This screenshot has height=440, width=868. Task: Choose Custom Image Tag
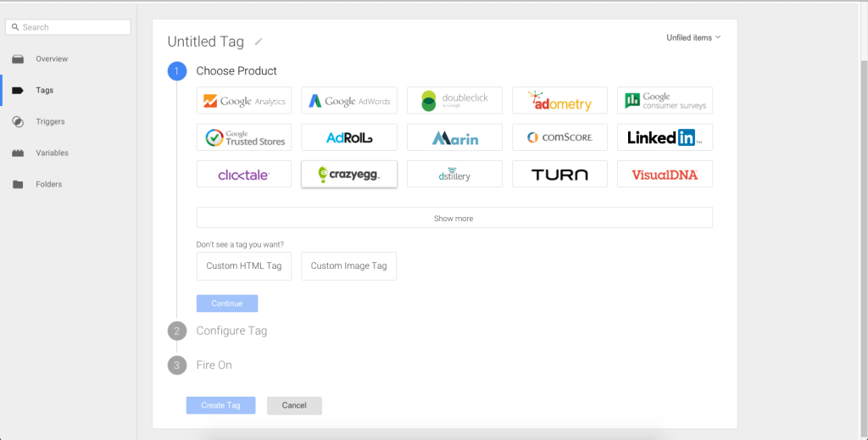click(x=348, y=265)
